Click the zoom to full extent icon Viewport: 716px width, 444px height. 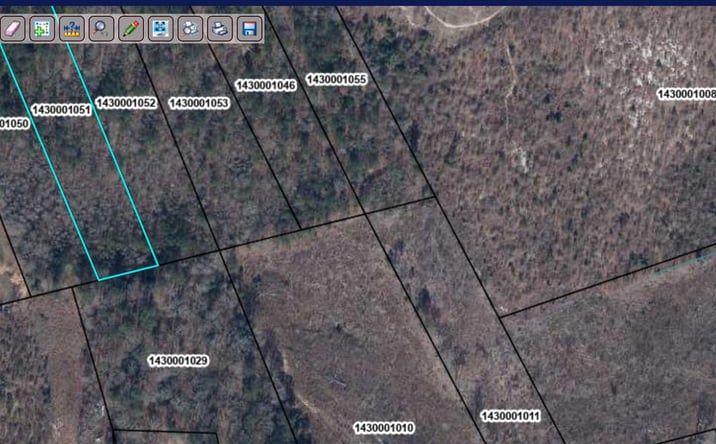(x=161, y=29)
